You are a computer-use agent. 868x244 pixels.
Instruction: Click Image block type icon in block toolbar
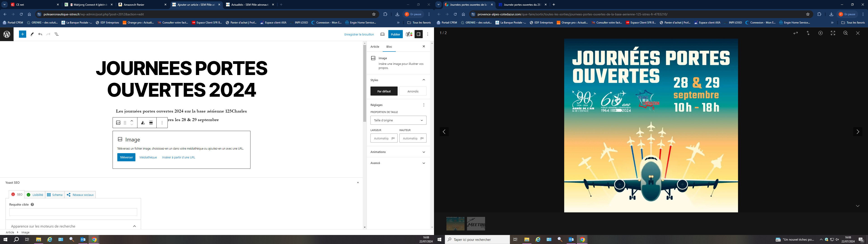(x=118, y=123)
